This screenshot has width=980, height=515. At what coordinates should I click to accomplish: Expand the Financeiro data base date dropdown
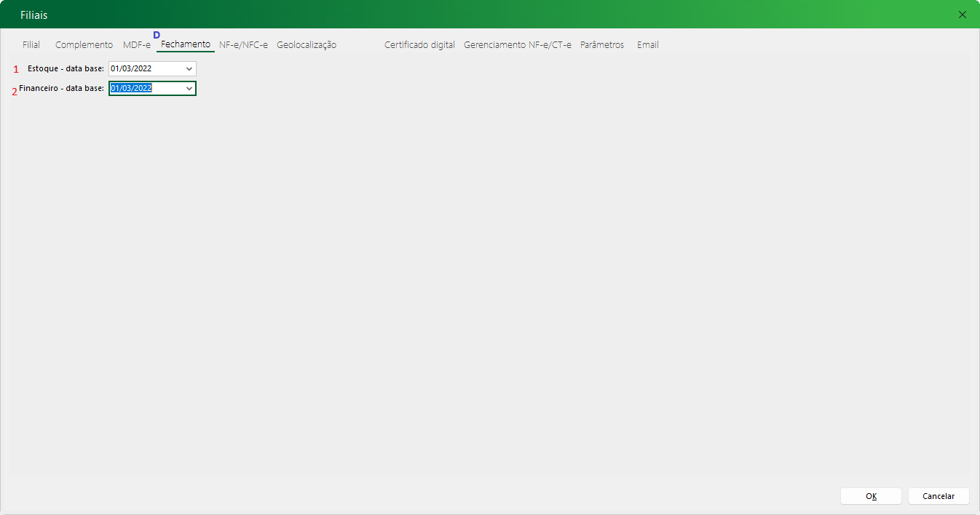coord(189,89)
